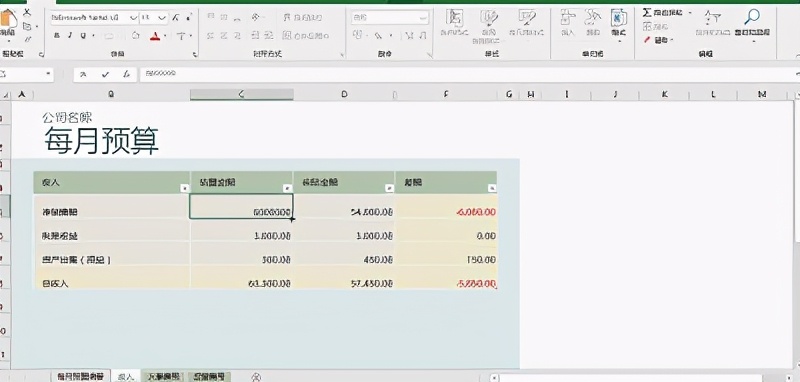Image resolution: width=800 pixels, height=382 pixels.
Task: Click the Increase Font Size icon
Action: coord(176,18)
